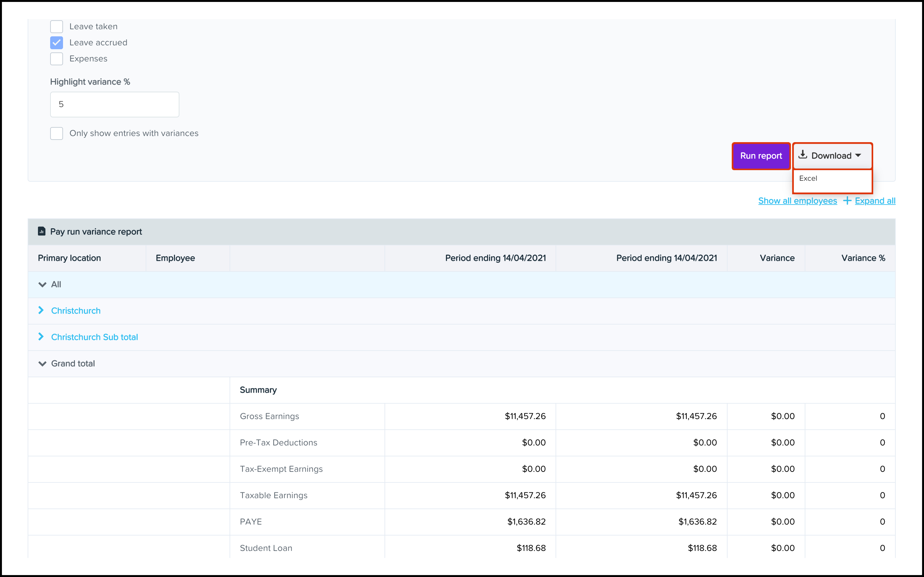
Task: Click the download arrow icon
Action: (x=803, y=155)
